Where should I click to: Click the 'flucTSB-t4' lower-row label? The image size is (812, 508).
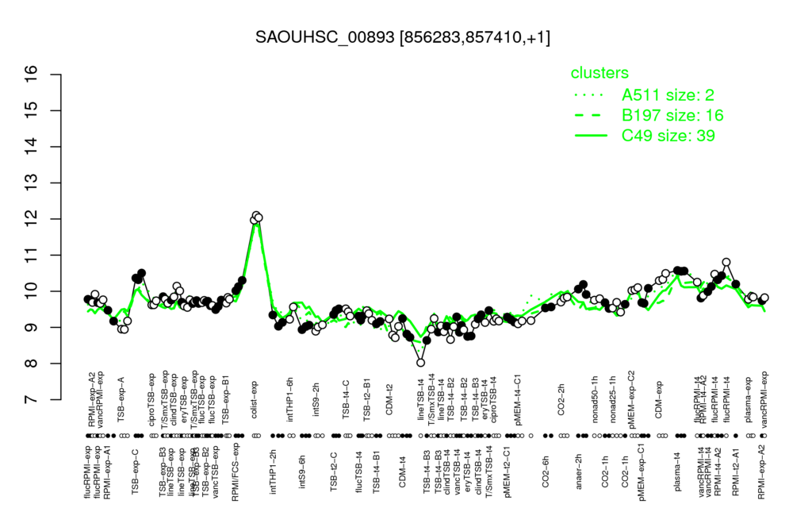click(359, 471)
